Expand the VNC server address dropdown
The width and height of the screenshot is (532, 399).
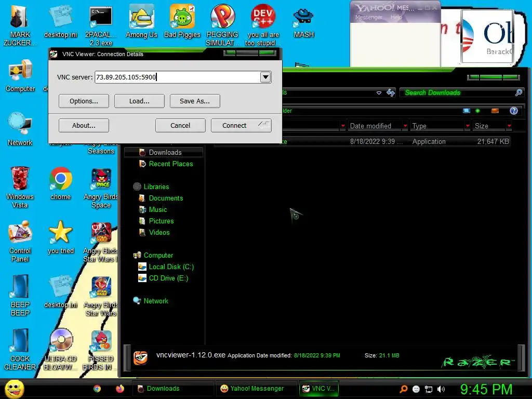pyautogui.click(x=265, y=77)
